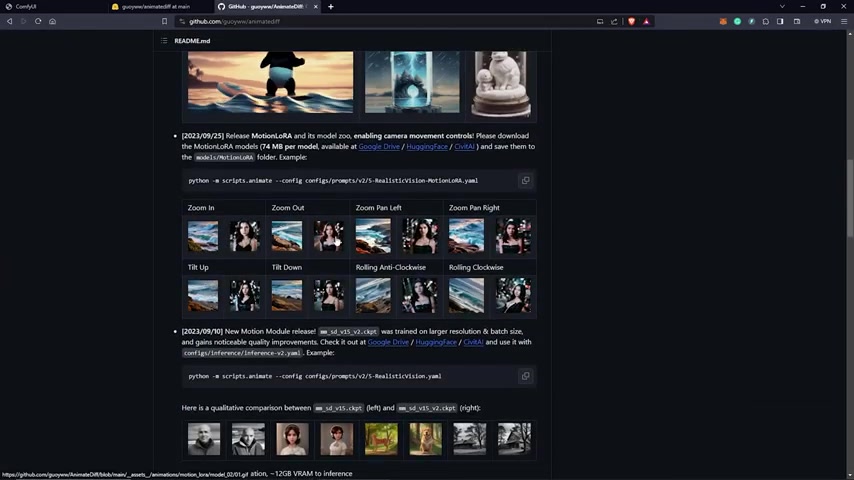Screen dimensions: 854x480
Task: Click the blue lightning extension icon
Action: (752, 21)
